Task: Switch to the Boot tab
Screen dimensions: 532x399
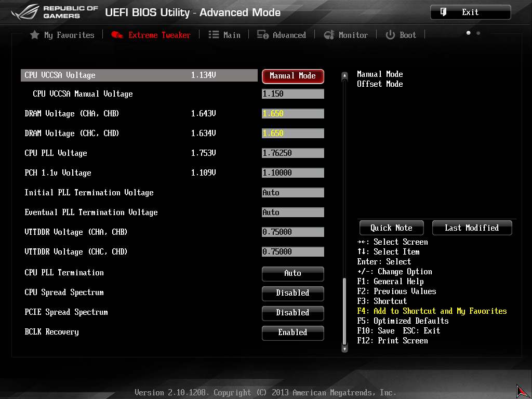Action: click(x=401, y=35)
